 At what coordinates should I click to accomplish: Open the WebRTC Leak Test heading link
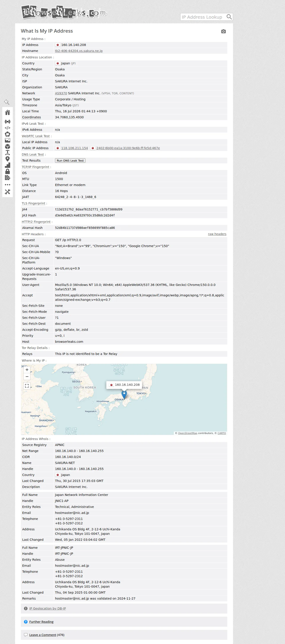(x=36, y=136)
